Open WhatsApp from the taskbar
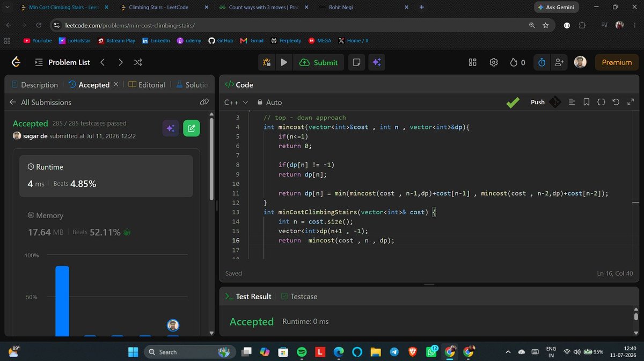 [x=432, y=352]
